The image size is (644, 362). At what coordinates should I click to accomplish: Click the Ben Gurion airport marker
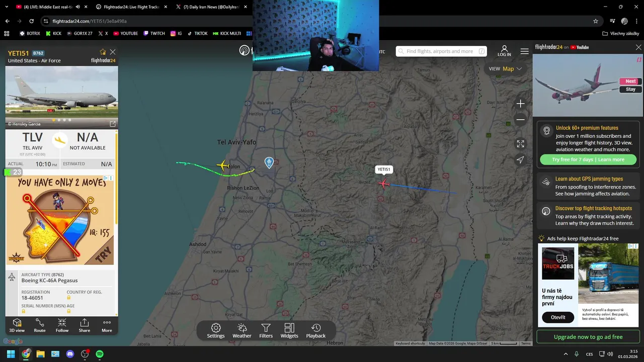[x=269, y=162]
